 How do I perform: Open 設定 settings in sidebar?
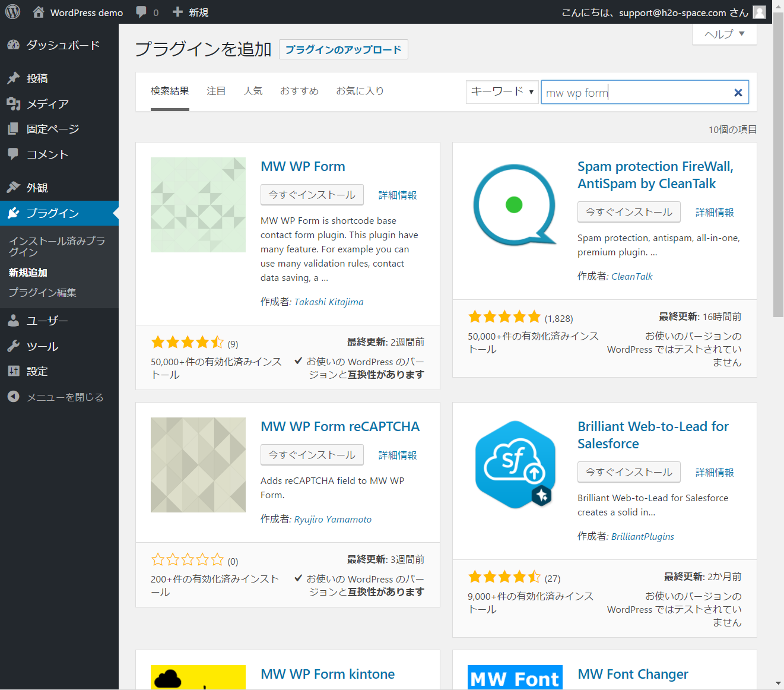click(37, 371)
